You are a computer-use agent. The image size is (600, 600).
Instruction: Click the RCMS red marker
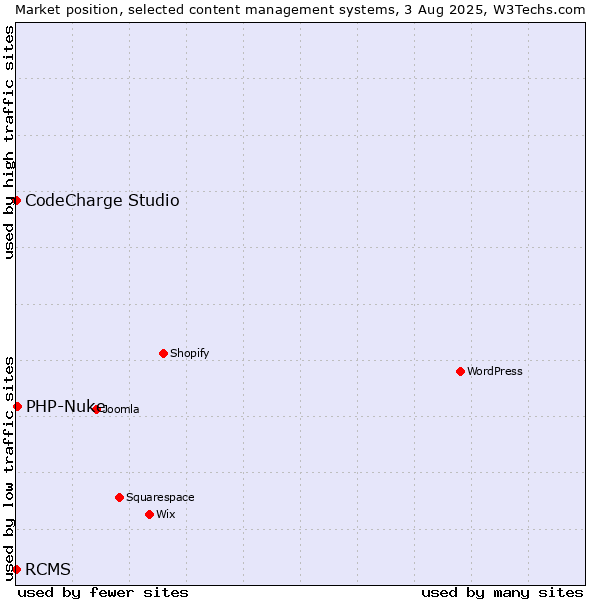(x=16, y=569)
